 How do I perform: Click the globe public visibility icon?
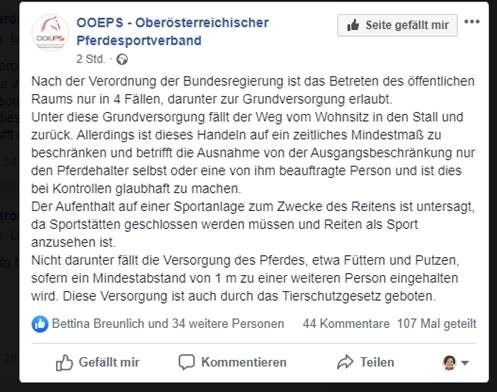pyautogui.click(x=122, y=60)
